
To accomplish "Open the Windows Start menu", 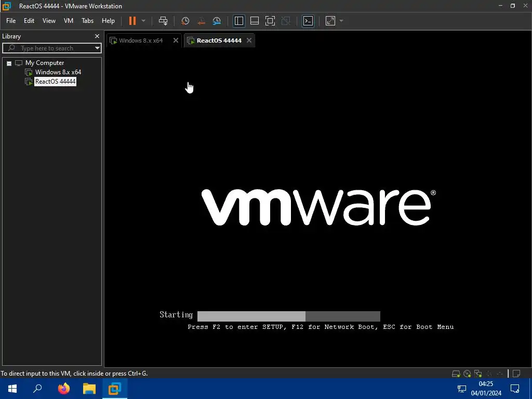I will pos(12,389).
